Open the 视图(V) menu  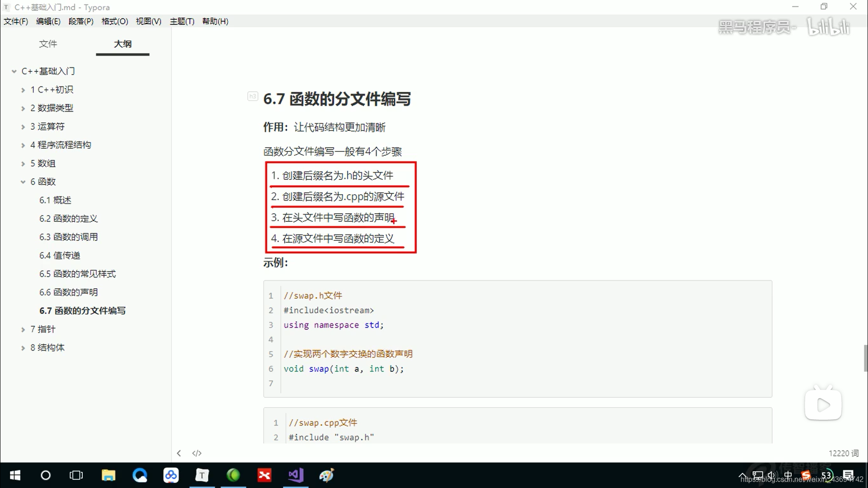pos(149,21)
